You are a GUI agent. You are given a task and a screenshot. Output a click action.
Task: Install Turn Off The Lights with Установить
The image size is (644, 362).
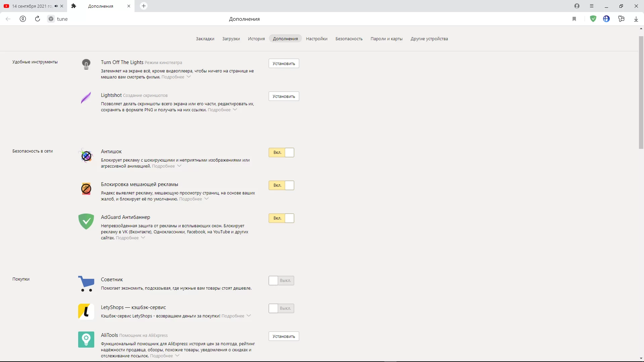coord(284,63)
